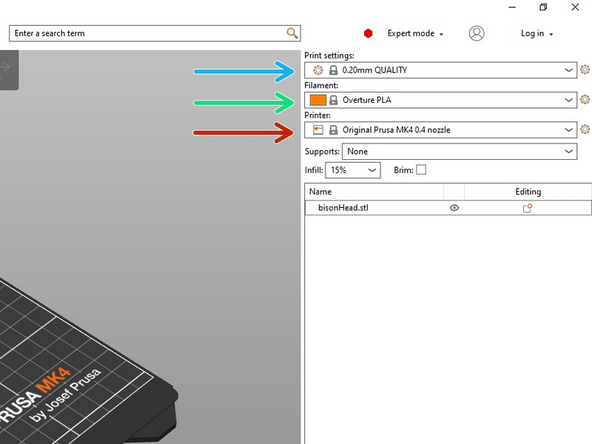The image size is (592, 444).
Task: Click the search magnifier icon
Action: click(x=292, y=33)
